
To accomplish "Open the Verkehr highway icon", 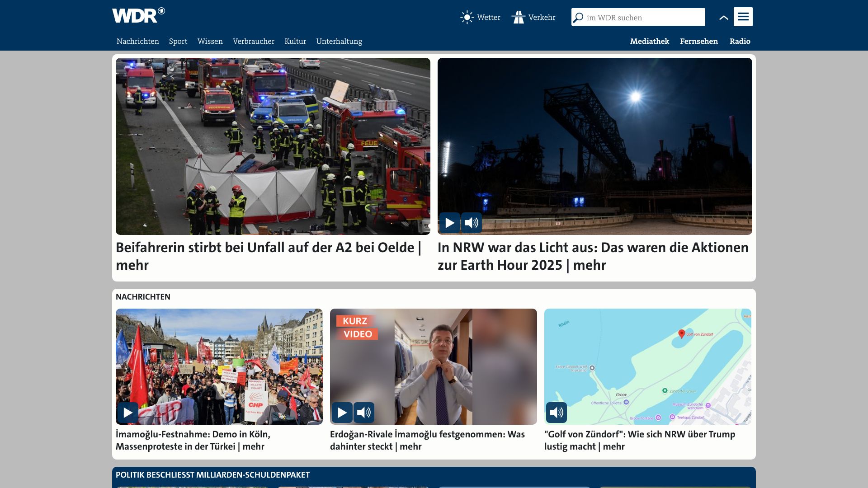I will pos(519,18).
